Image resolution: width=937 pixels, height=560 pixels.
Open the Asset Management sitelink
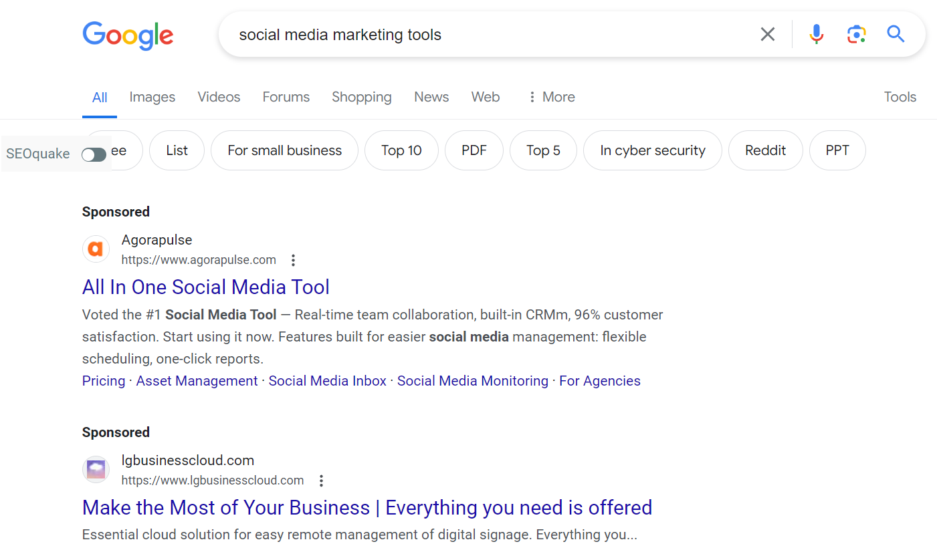[x=197, y=381]
